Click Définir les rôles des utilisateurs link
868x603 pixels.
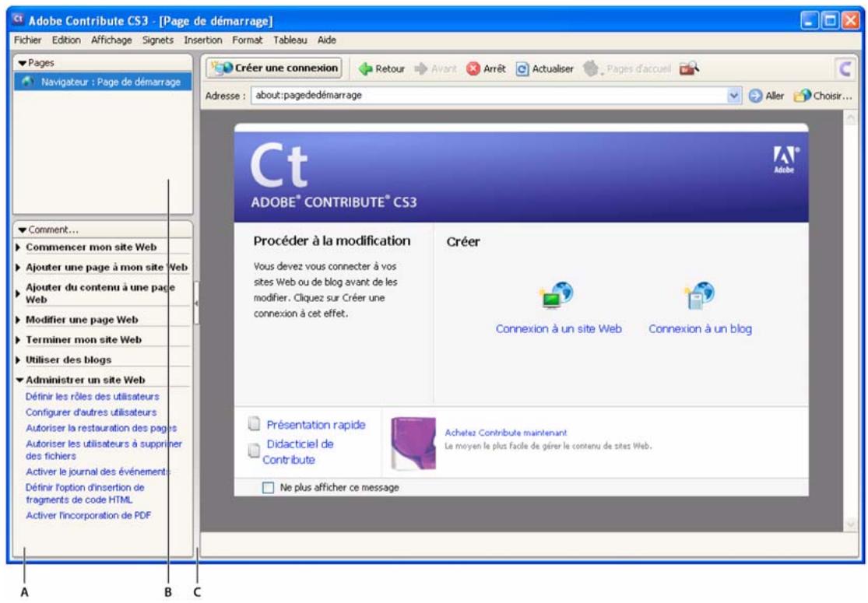pyautogui.click(x=93, y=396)
